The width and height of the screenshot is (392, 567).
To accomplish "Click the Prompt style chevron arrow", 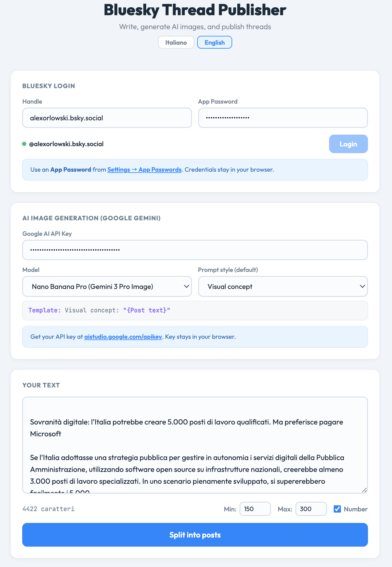I will tap(362, 287).
